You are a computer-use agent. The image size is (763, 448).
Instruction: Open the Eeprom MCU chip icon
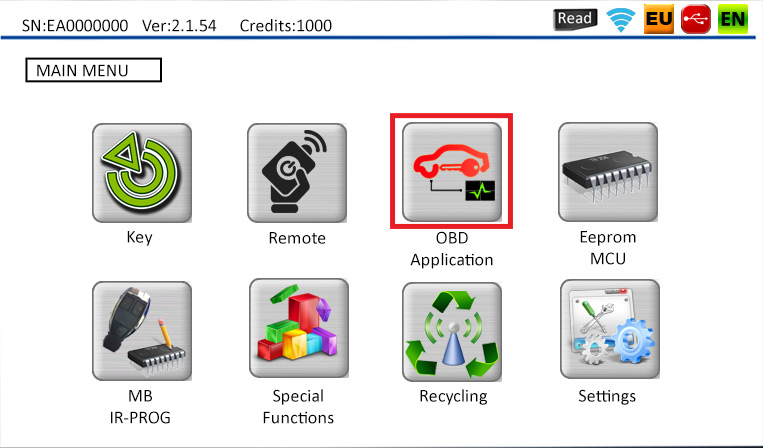pyautogui.click(x=608, y=172)
